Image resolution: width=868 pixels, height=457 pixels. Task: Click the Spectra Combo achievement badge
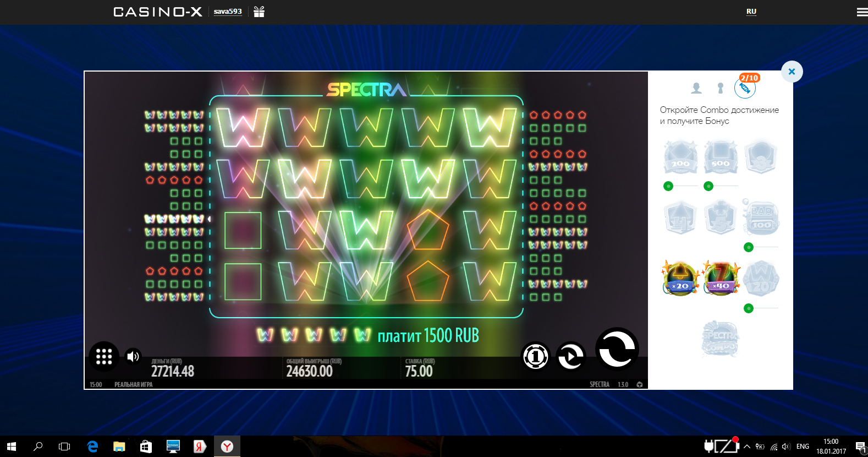tap(720, 338)
